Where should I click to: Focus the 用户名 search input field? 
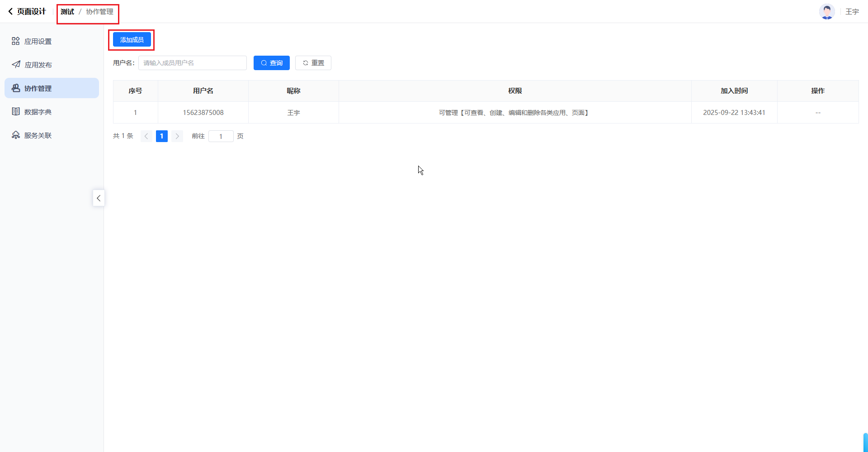pos(193,63)
